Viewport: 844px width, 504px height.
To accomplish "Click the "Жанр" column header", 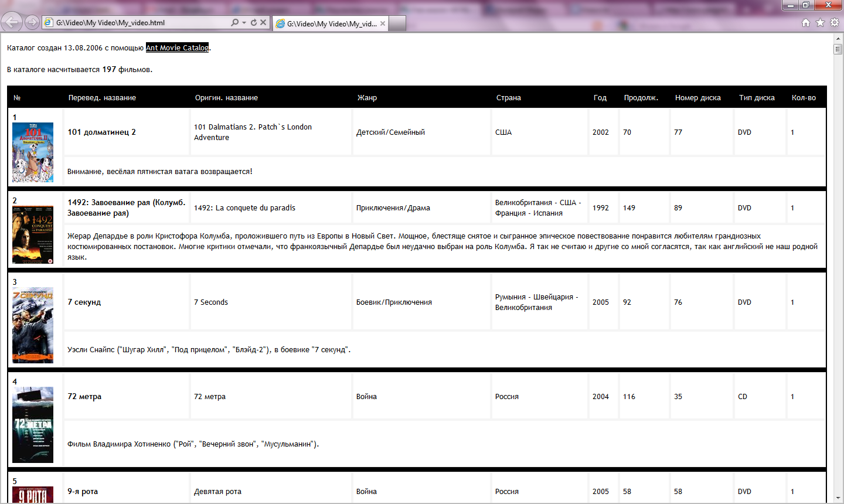I will pyautogui.click(x=367, y=98).
